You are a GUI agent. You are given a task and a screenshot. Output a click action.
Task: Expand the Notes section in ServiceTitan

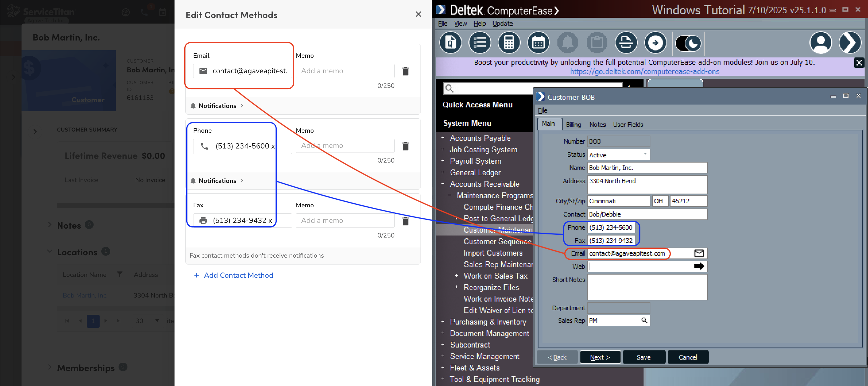[x=50, y=225]
